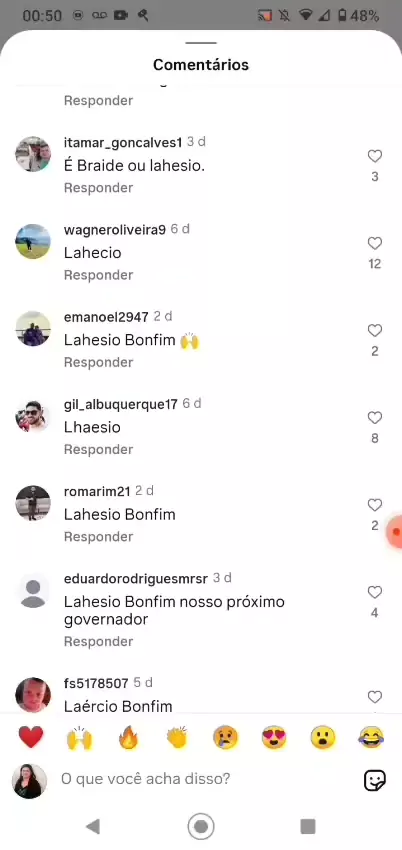This screenshot has width=402, height=850.
Task: Select the heart-eyes emoji reaction
Action: coord(274,738)
